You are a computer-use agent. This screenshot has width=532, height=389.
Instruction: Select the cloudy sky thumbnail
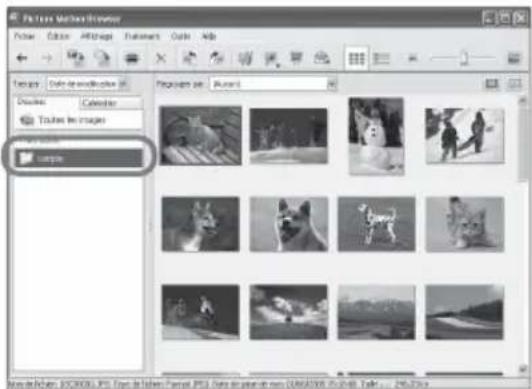tap(289, 312)
